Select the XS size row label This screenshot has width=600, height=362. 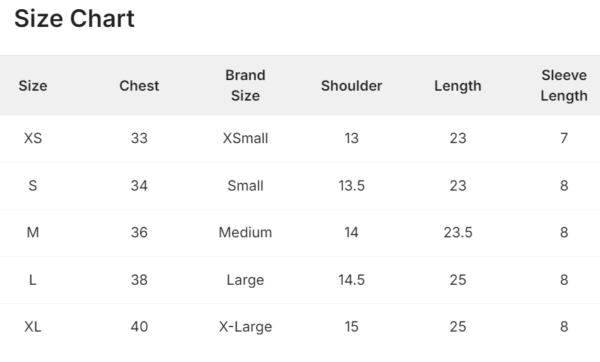pos(33,138)
